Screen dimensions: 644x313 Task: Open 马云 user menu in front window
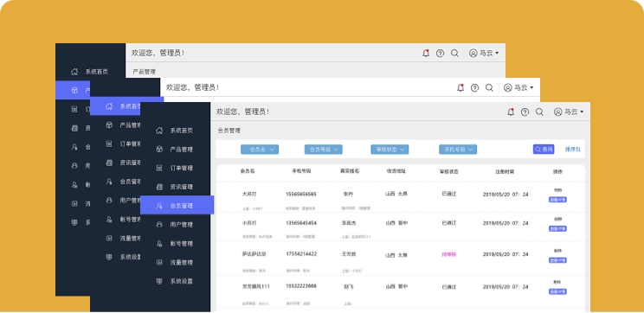569,112
